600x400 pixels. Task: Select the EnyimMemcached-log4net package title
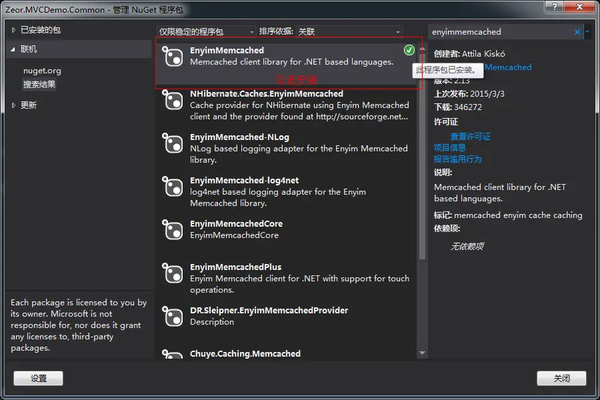click(x=244, y=180)
